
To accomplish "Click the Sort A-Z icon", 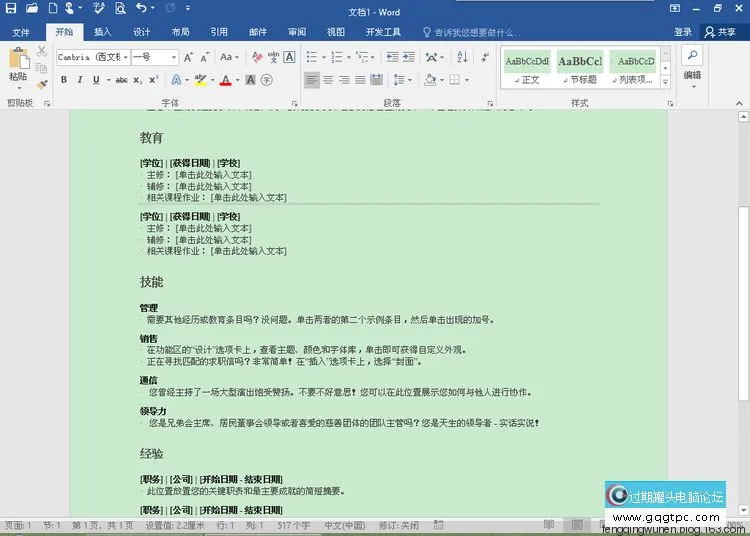I will 462,57.
